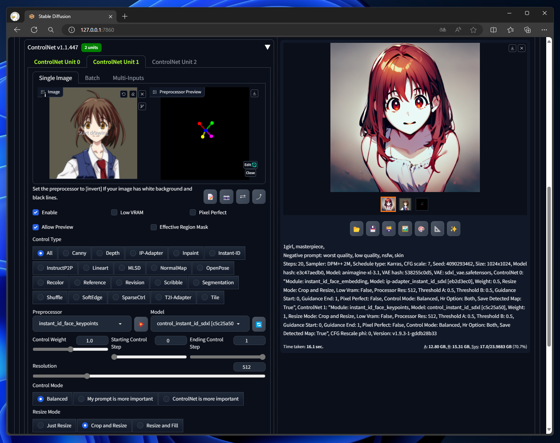Viewport: 560px width, 443px height.
Task: Send the image to the inpaint tab with the palette icon
Action: click(x=421, y=229)
